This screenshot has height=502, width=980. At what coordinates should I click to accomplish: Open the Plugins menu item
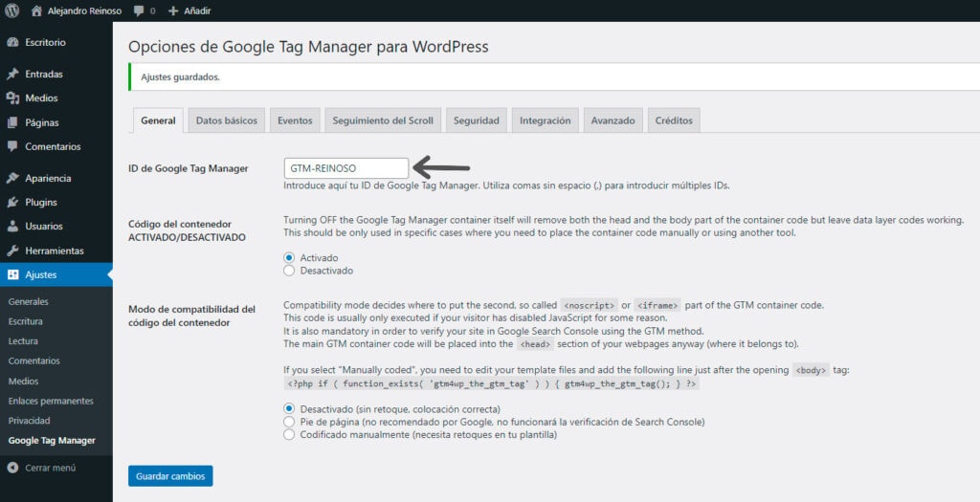tap(41, 203)
